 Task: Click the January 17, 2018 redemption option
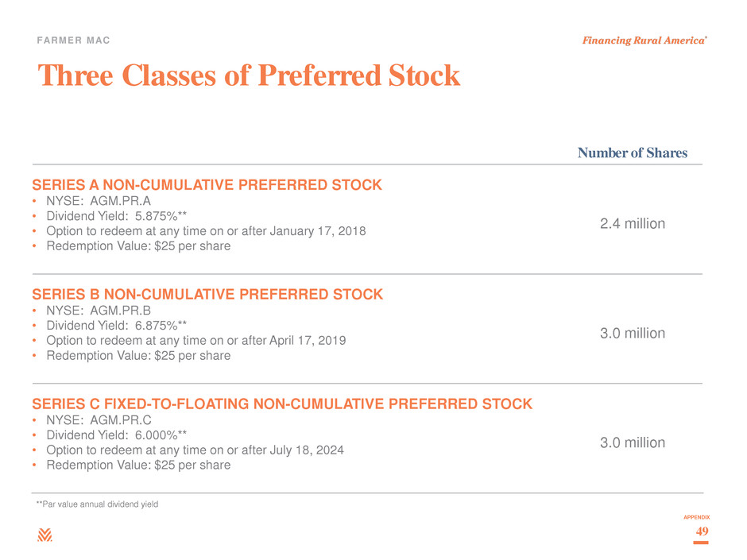(206, 231)
